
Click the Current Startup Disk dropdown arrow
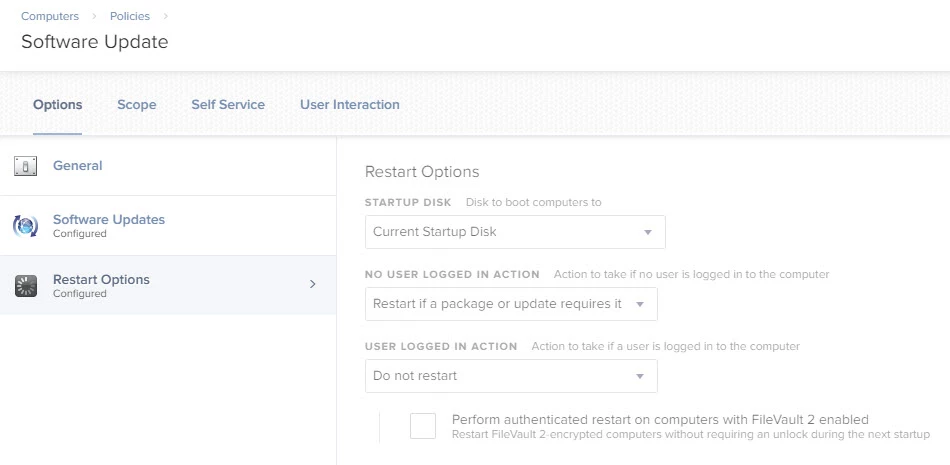pos(647,232)
